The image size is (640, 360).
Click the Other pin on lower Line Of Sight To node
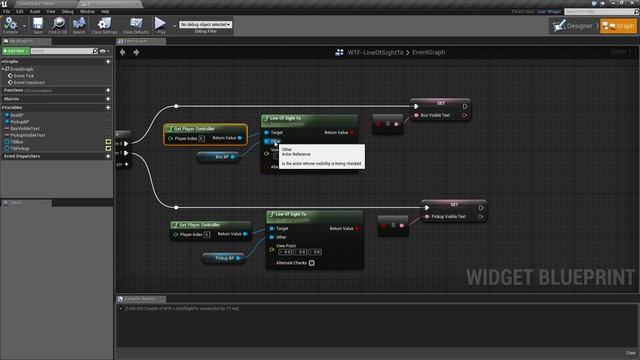click(272, 237)
